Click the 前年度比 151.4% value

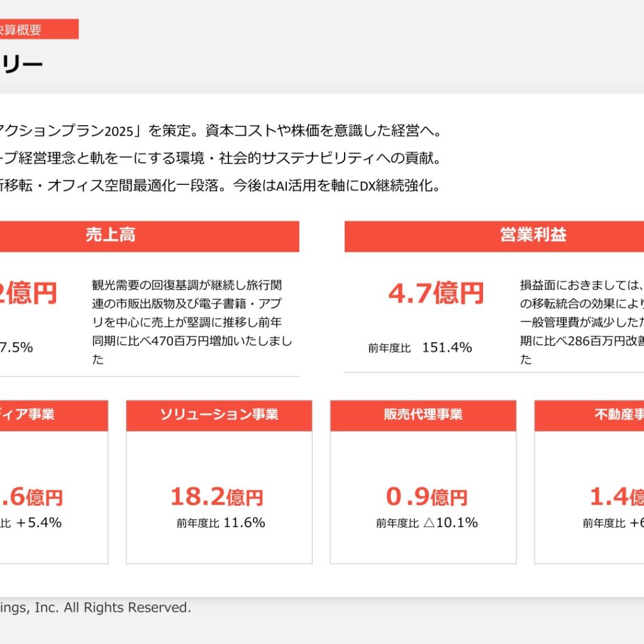pyautogui.click(x=419, y=348)
